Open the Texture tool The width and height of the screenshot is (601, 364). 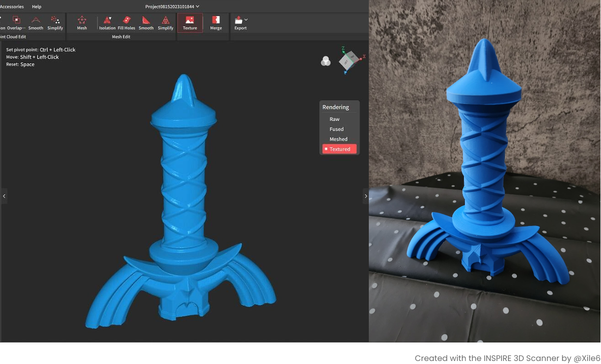coord(190,22)
